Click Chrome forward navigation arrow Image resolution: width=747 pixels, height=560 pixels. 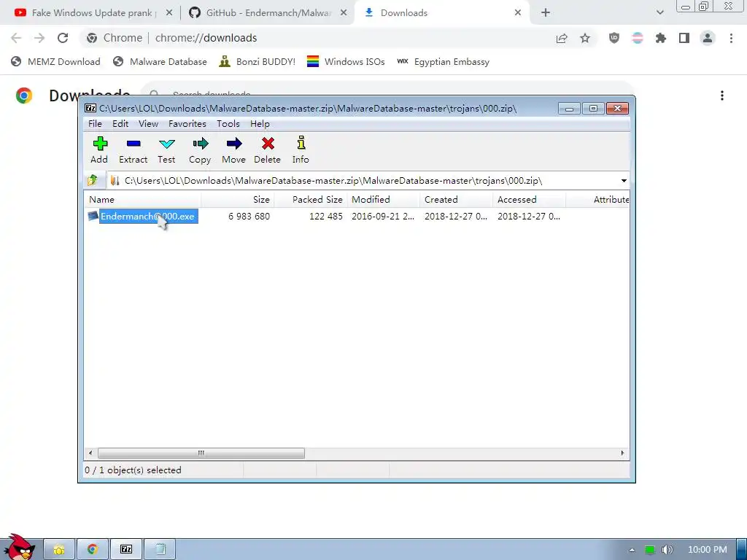(39, 38)
